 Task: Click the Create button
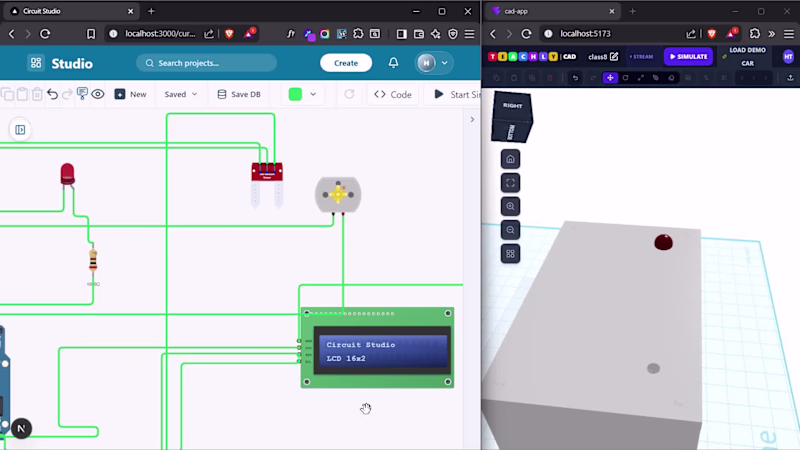pos(346,63)
